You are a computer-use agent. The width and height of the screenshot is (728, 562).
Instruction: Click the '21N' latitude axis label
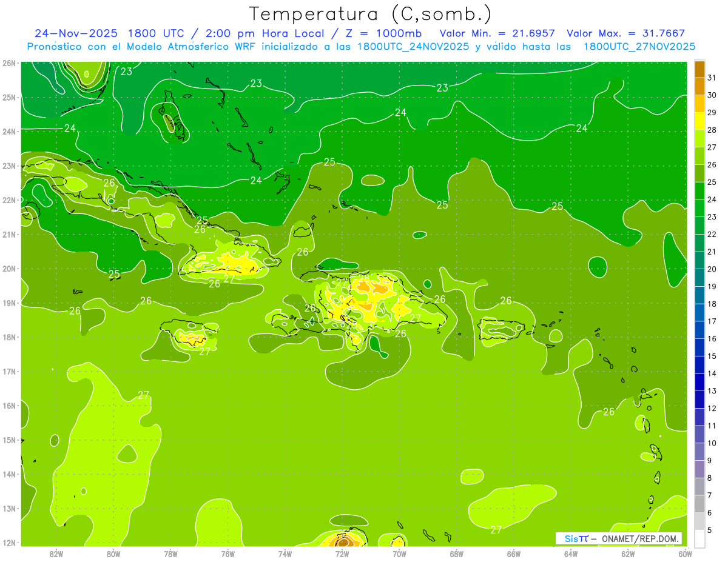tap(9, 234)
